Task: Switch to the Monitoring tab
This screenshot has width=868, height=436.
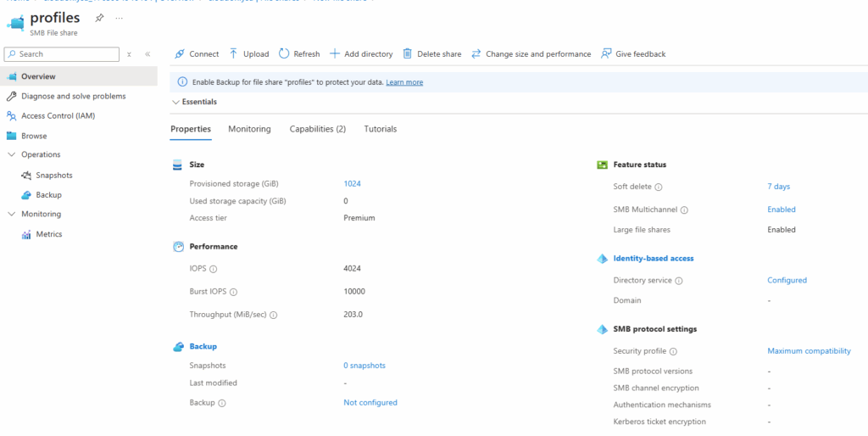Action: (x=249, y=129)
